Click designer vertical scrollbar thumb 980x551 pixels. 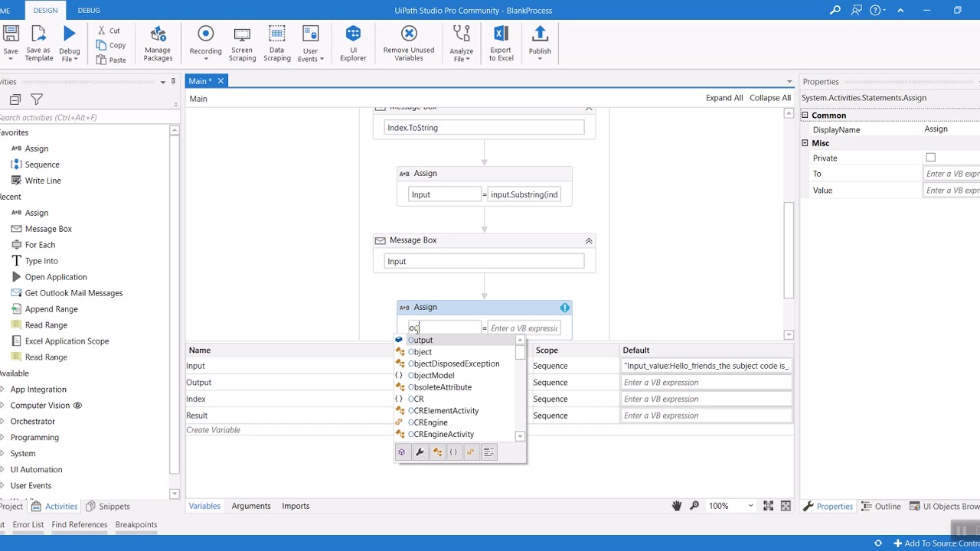[789, 250]
